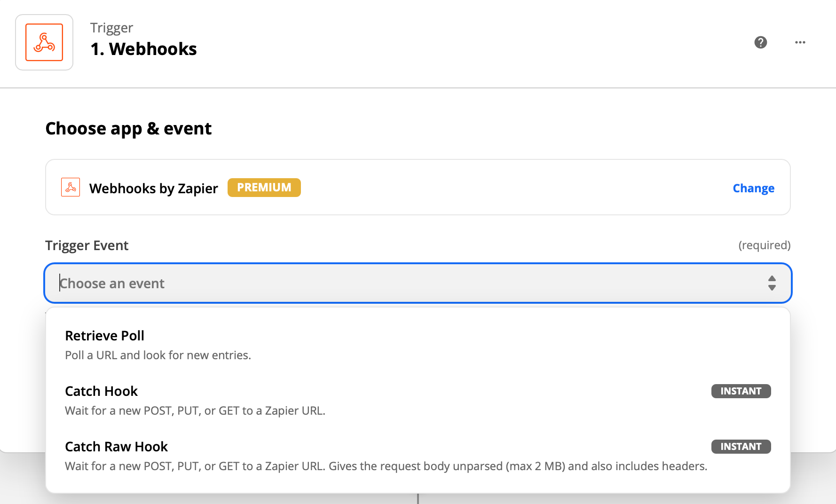Focus the Choose an event field

tap(418, 283)
